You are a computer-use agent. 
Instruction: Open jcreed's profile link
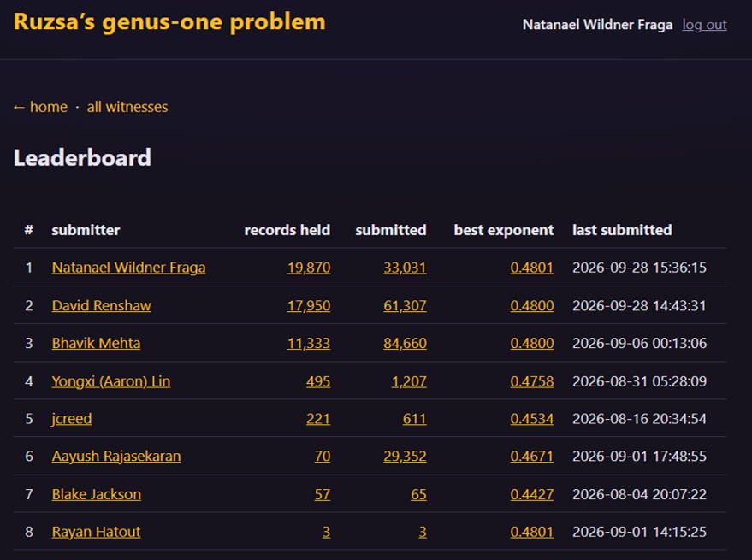pos(72,419)
